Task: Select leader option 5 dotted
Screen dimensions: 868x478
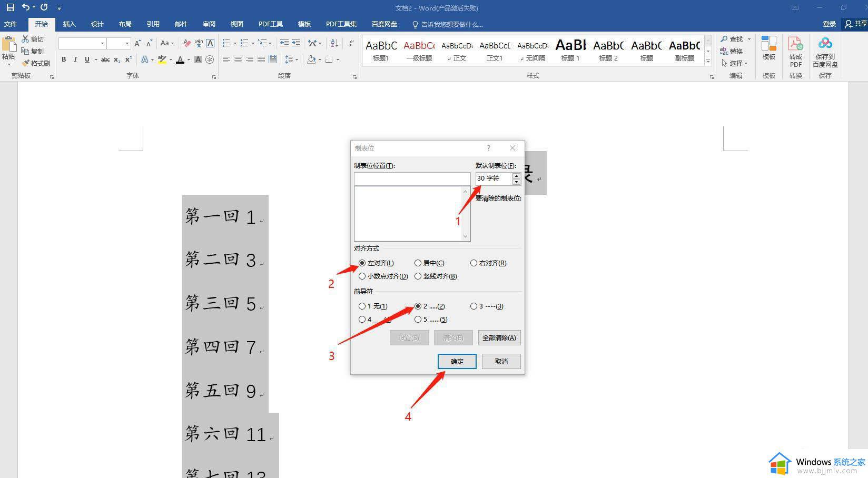Action: tap(418, 319)
